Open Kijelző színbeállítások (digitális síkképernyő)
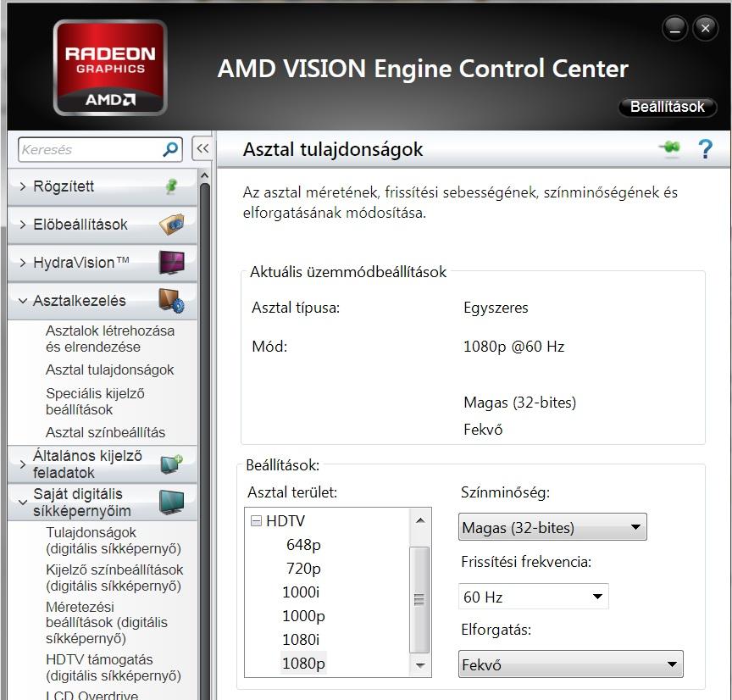The image size is (732, 700). click(114, 578)
